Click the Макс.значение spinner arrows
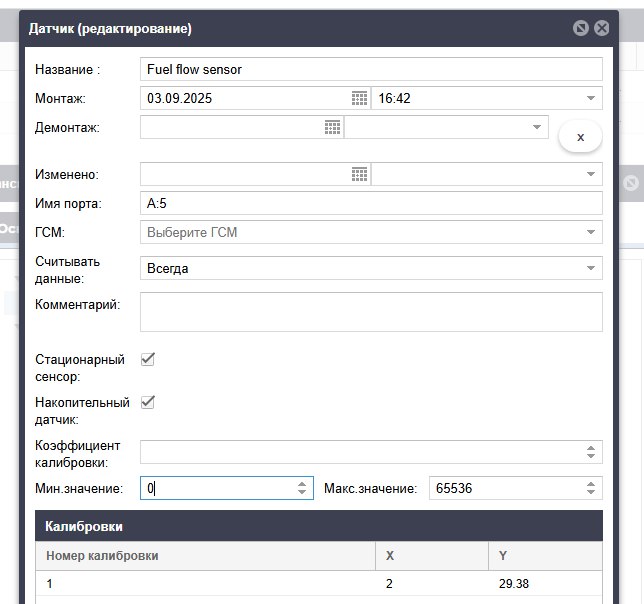The height and width of the screenshot is (604, 644). pyautogui.click(x=591, y=488)
